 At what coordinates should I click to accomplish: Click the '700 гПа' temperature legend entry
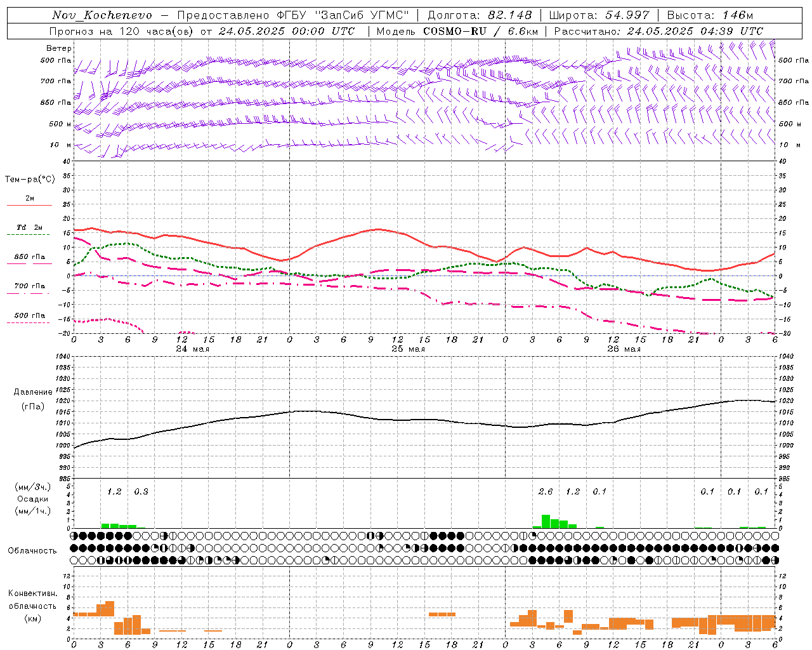point(30,286)
